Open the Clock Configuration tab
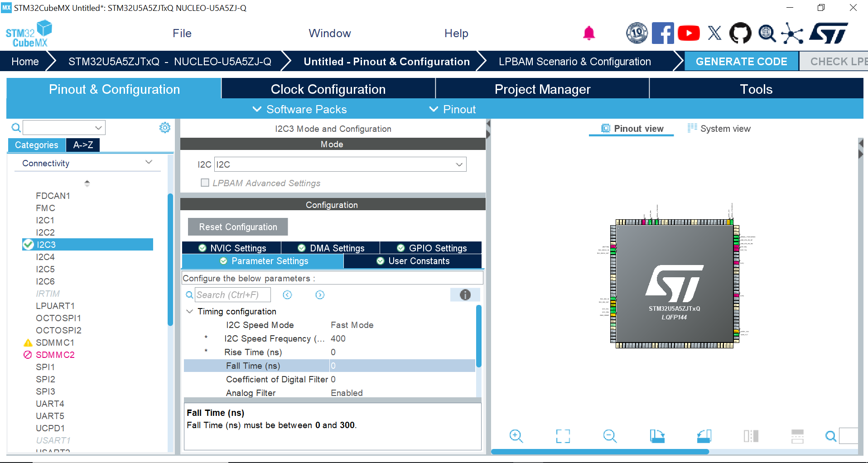This screenshot has width=868, height=463. [x=328, y=89]
